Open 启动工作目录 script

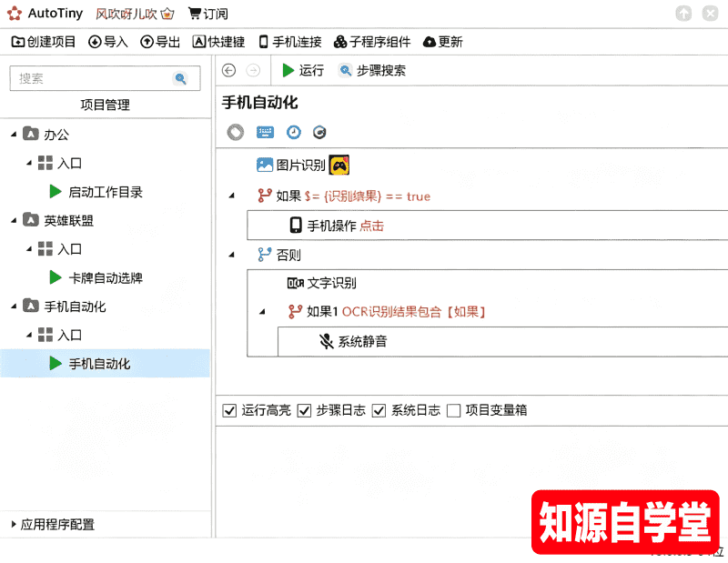(x=106, y=192)
